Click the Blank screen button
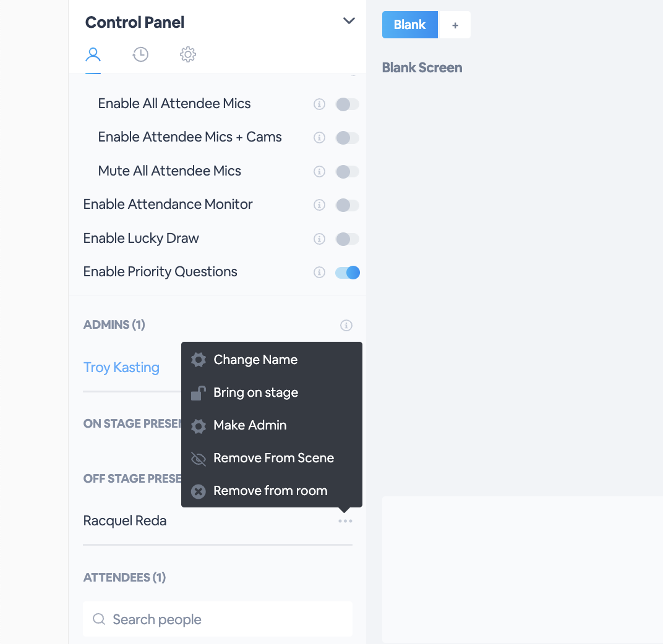This screenshot has width=663, height=644. point(409,25)
